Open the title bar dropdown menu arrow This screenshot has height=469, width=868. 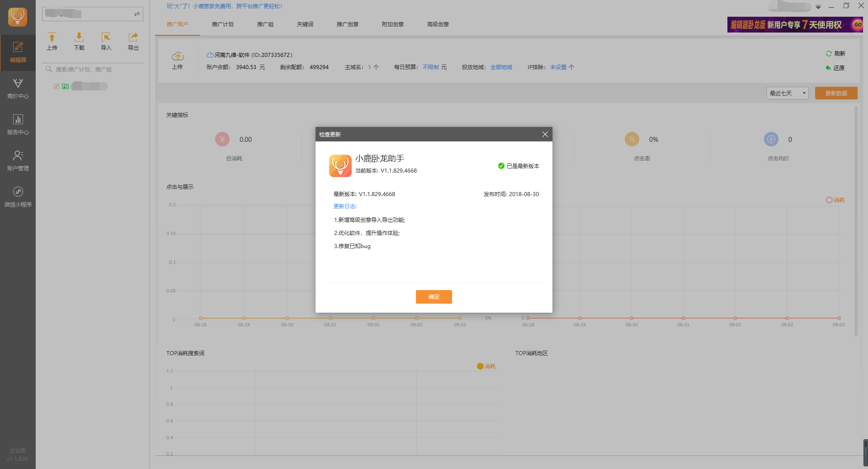[818, 7]
